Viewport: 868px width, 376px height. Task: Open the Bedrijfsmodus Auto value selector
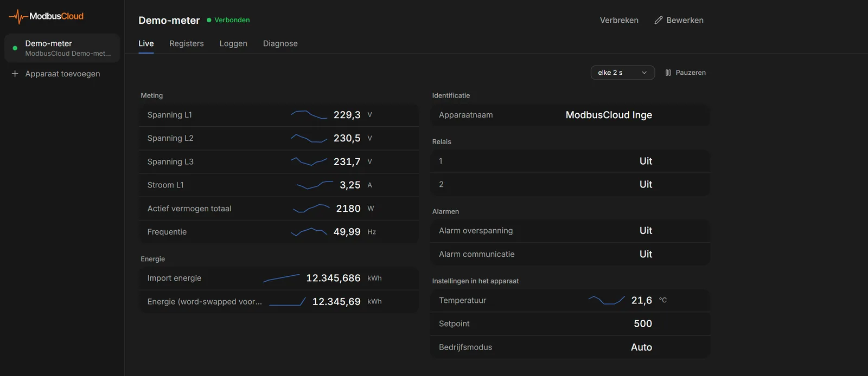[641, 347]
